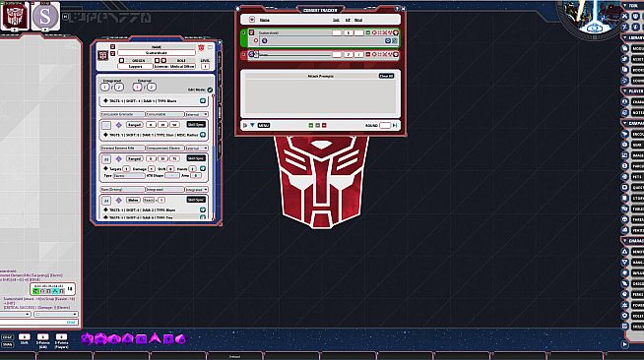Click the Level field on the character sheet
Viewport: 644px width, 360px height.
click(x=206, y=66)
